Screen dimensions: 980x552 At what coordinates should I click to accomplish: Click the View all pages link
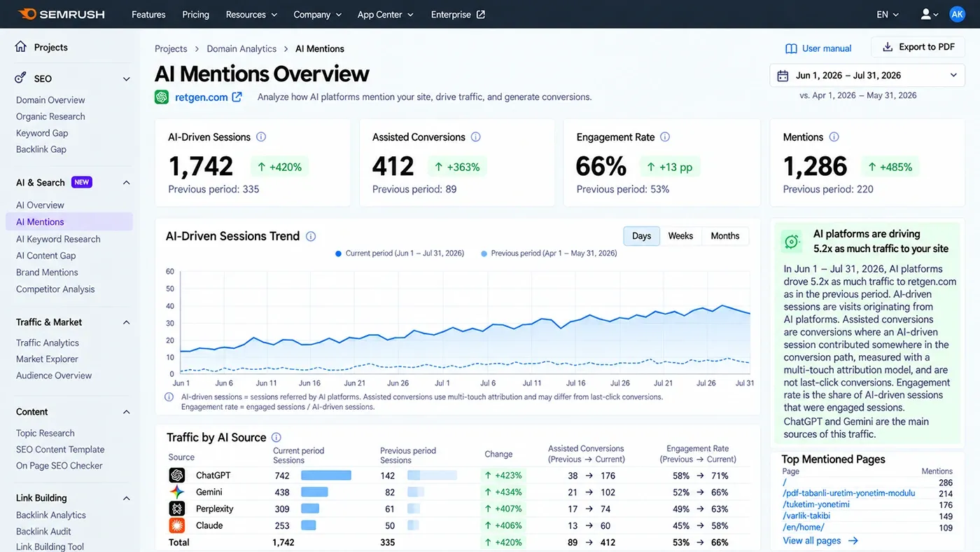click(x=820, y=541)
